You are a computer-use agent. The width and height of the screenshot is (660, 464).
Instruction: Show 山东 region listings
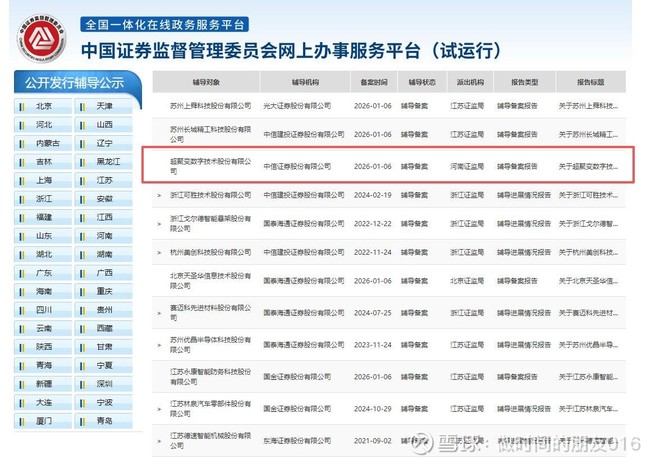coord(43,236)
